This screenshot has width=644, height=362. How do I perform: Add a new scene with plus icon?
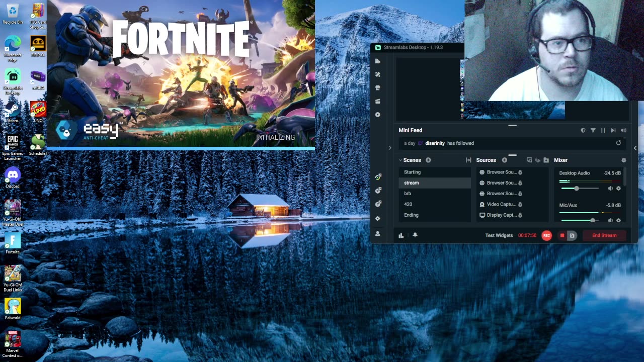[428, 160]
